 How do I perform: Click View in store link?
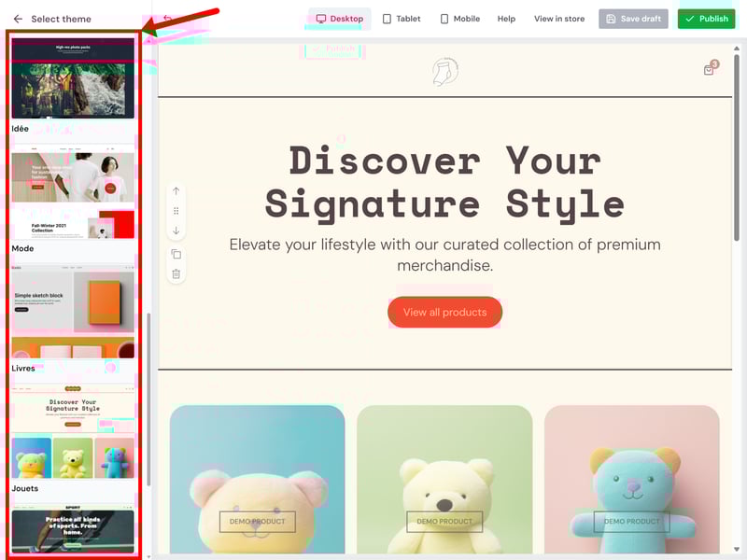[559, 19]
